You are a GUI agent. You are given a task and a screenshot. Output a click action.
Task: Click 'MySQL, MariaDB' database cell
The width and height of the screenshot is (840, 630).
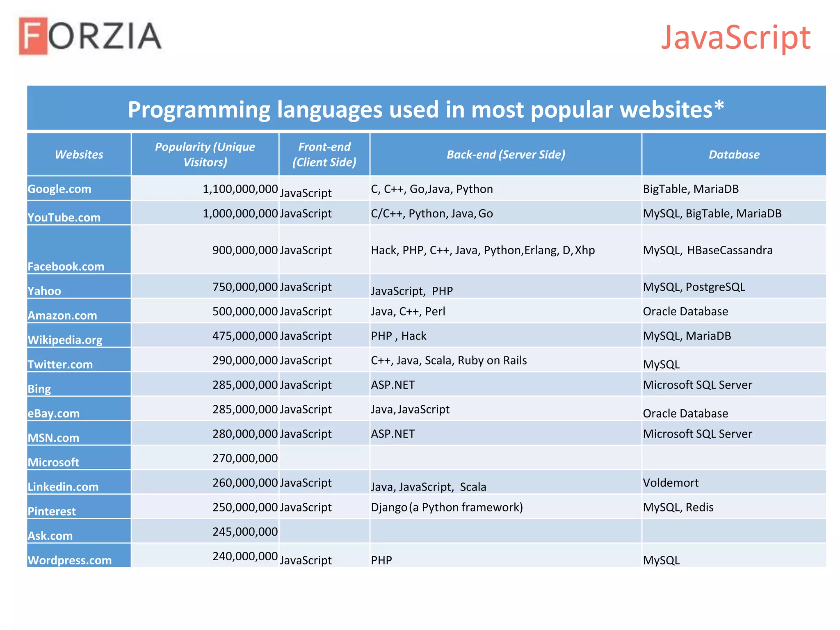687,336
